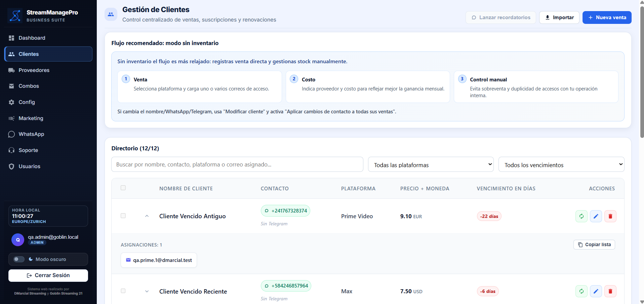Edit Cliente Vencido Antiguo with pencil icon
This screenshot has height=304, width=644.
tap(596, 216)
